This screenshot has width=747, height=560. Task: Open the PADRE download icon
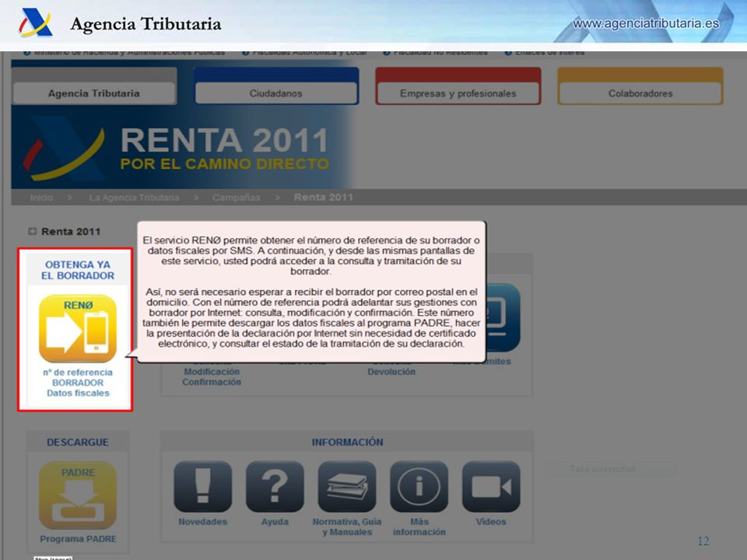78,495
